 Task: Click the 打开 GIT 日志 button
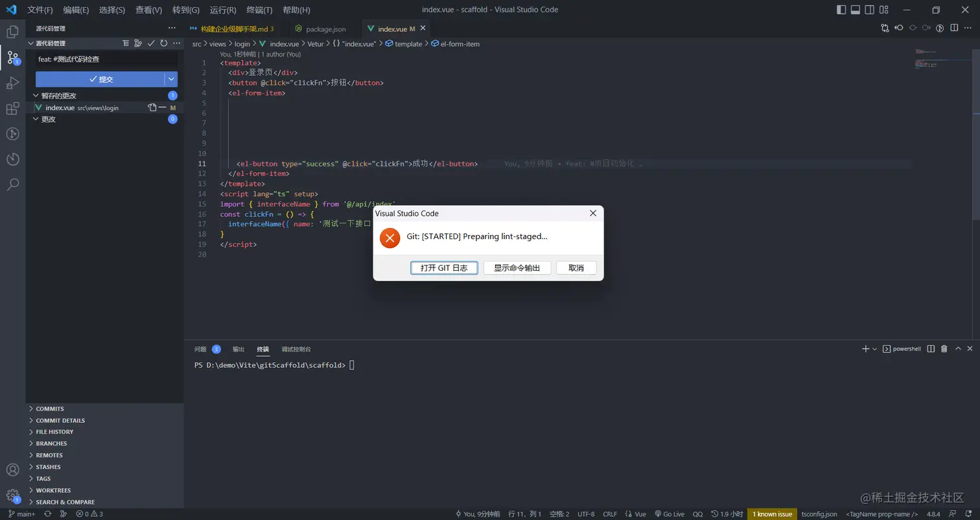point(444,268)
